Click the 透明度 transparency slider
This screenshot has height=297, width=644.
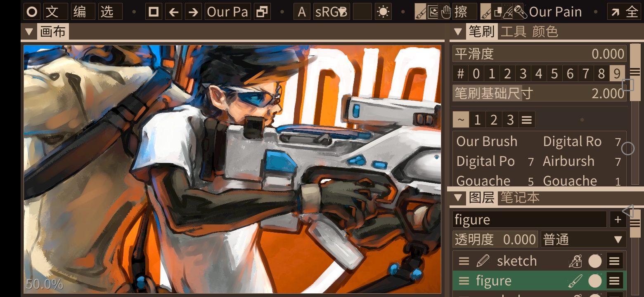pyautogui.click(x=495, y=239)
